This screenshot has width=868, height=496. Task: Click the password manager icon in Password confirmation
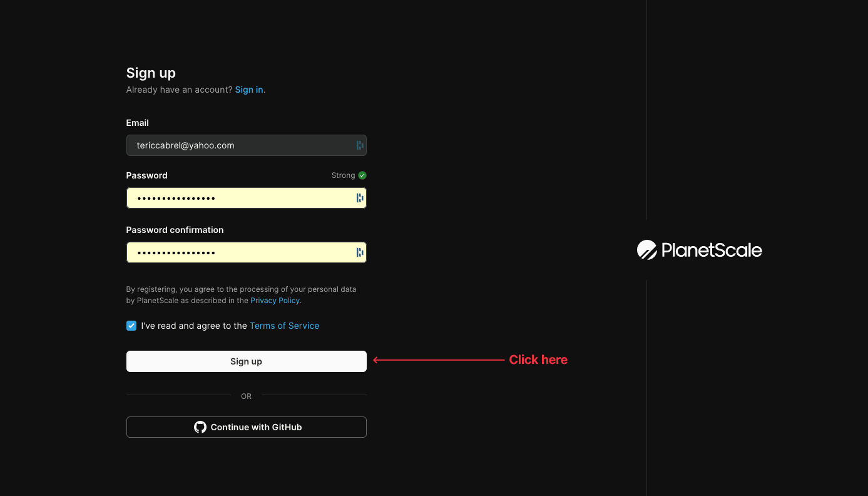pyautogui.click(x=359, y=252)
